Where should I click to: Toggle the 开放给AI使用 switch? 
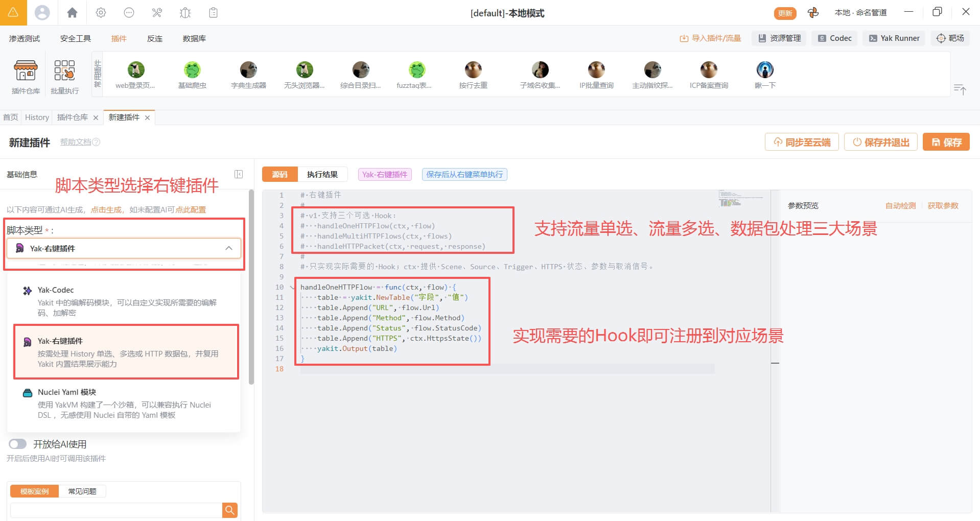pyautogui.click(x=17, y=444)
